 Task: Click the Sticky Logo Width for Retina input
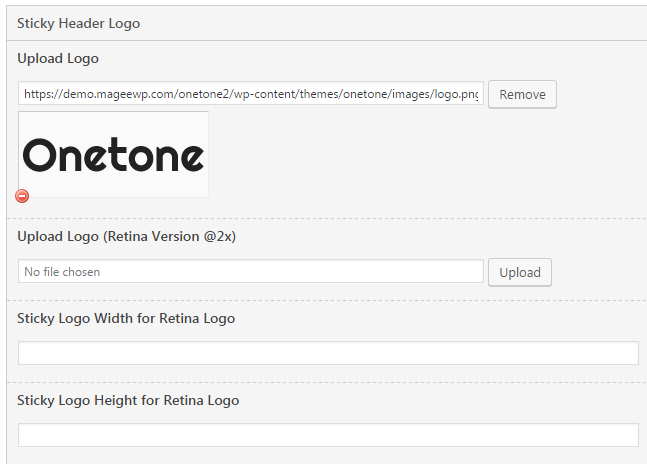(328, 353)
